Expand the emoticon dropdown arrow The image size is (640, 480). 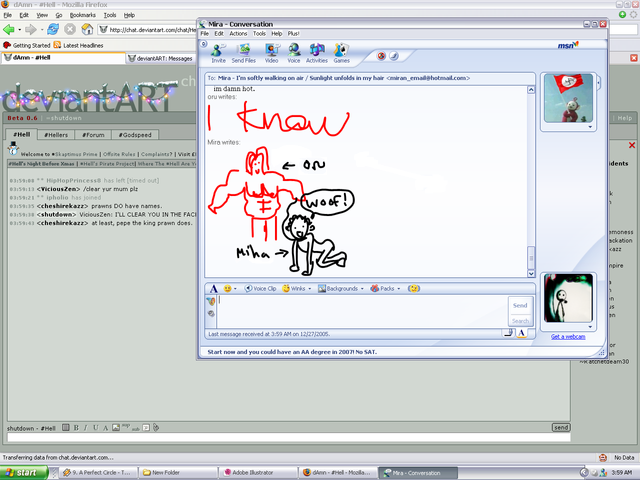point(235,289)
